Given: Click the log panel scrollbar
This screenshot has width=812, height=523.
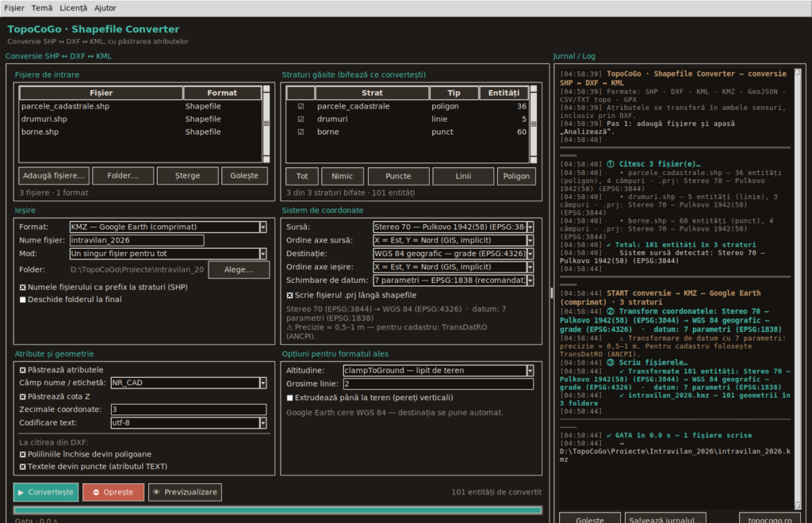Looking at the screenshot, I should coord(798,288).
